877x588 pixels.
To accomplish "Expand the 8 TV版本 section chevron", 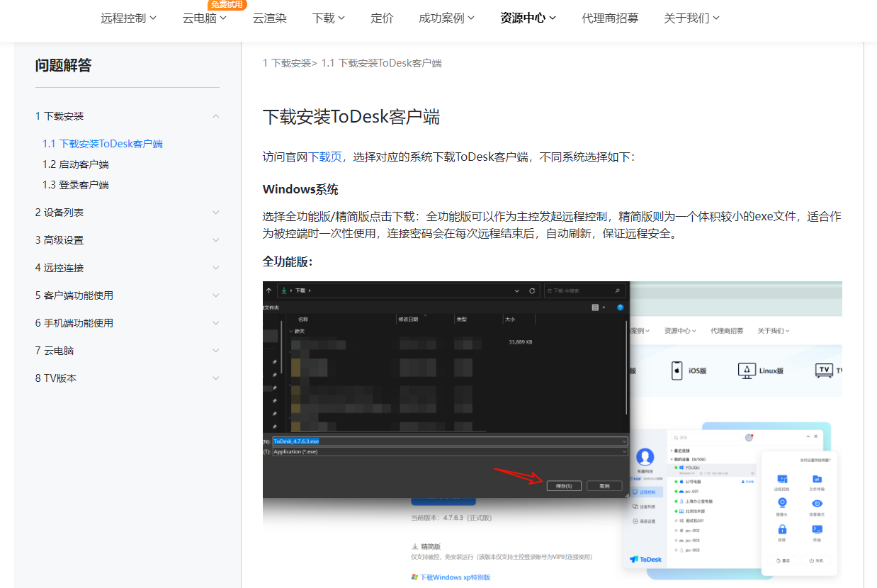I will 216,378.
